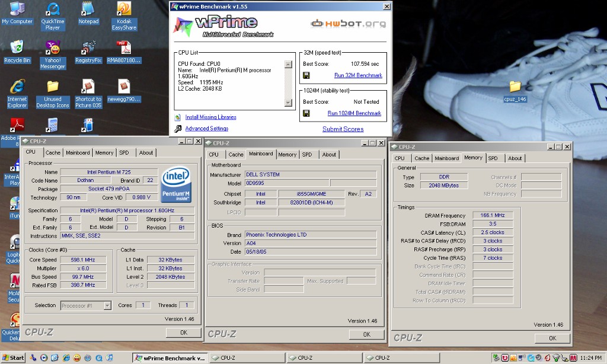The width and height of the screenshot is (607, 364).
Task: Click the 107.594 sec best score
Action: pyautogui.click(x=365, y=64)
